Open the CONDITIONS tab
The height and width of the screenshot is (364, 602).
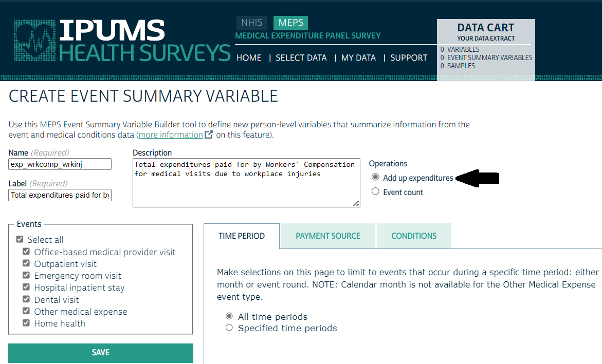coord(414,236)
